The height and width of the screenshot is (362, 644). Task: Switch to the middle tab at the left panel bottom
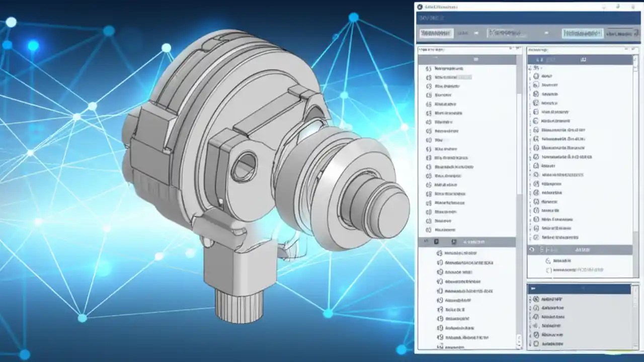(x=436, y=241)
